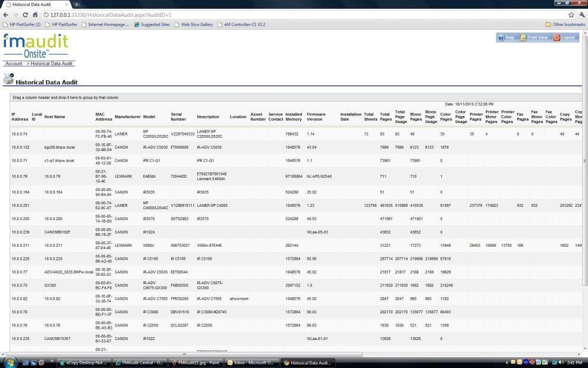Open the browser wrench settings icon

coord(583,15)
